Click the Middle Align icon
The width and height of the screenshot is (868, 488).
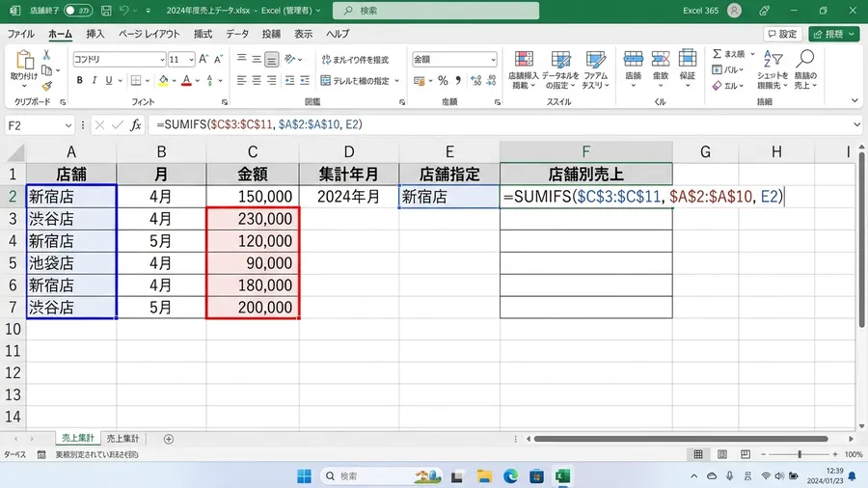257,58
